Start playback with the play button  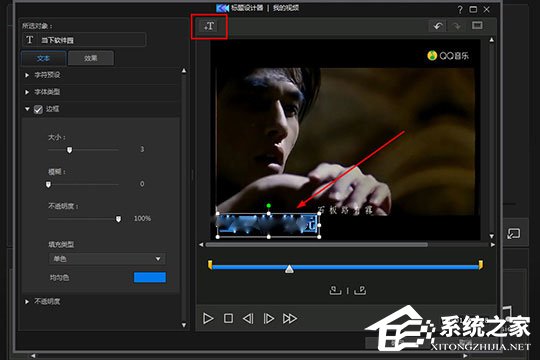click(208, 318)
